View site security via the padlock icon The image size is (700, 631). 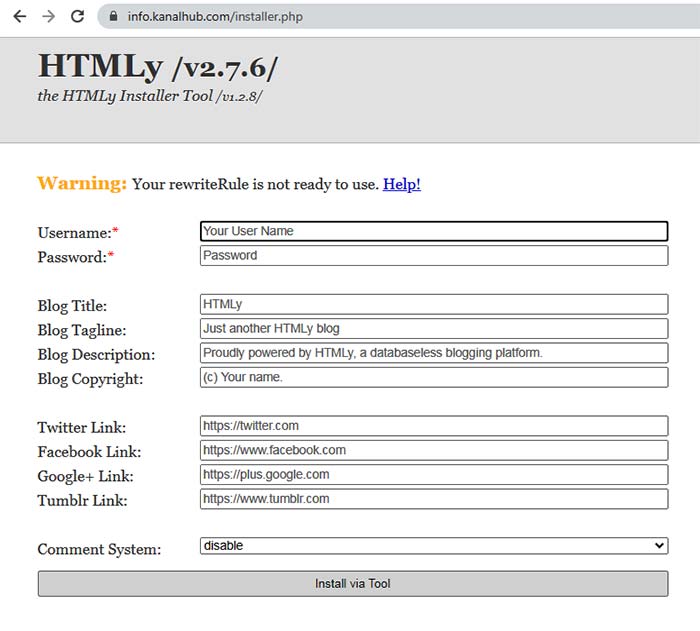(x=113, y=17)
